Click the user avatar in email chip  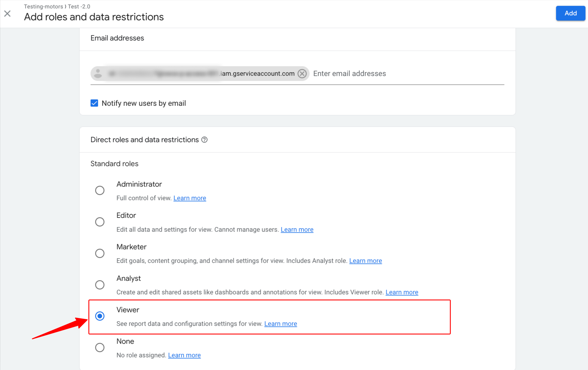(x=98, y=73)
